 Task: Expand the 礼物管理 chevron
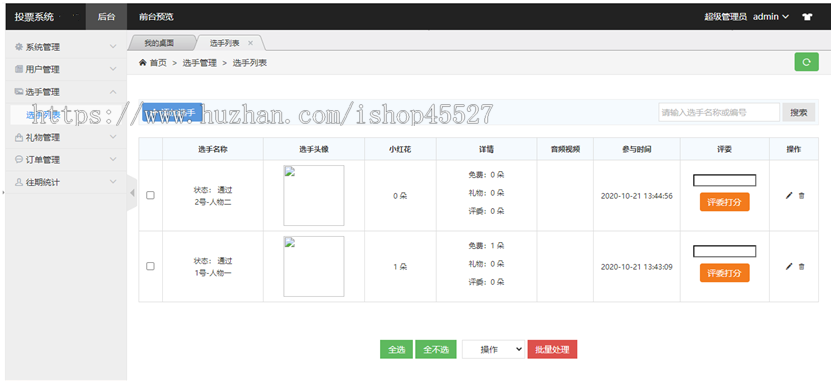(113, 137)
